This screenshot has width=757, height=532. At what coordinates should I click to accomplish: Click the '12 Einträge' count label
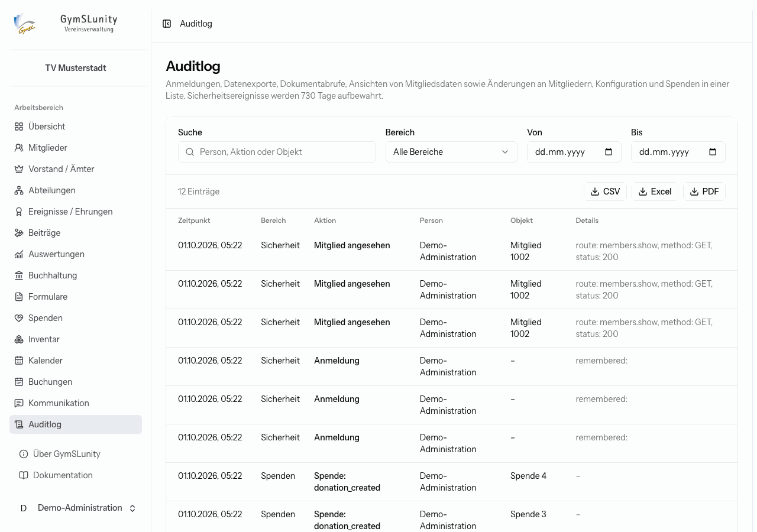[199, 192]
